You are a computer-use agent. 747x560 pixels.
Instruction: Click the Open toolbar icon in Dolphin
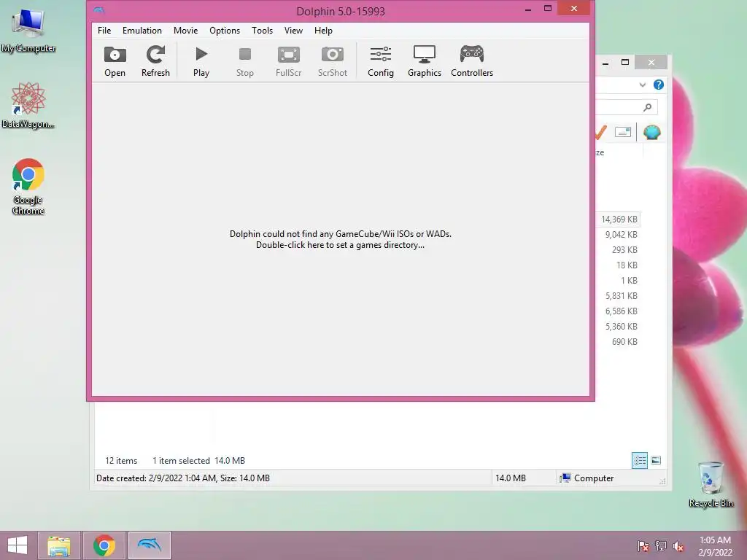[x=115, y=61]
